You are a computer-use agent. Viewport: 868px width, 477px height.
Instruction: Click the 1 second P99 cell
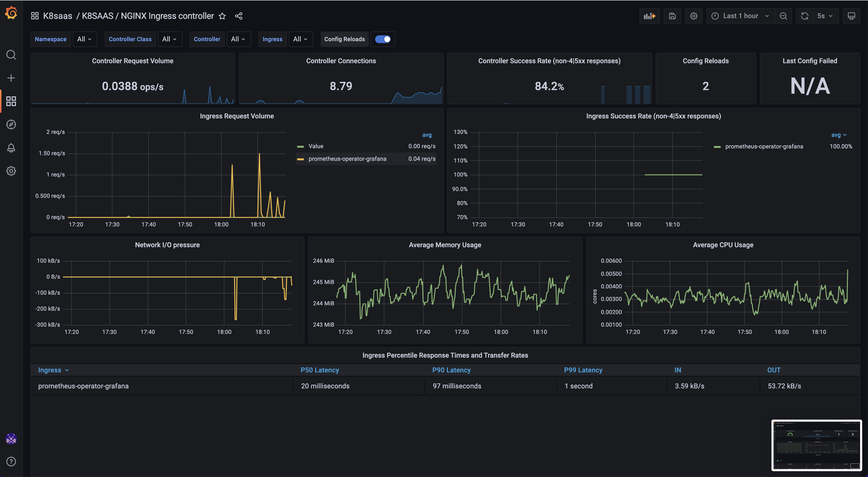tap(578, 386)
